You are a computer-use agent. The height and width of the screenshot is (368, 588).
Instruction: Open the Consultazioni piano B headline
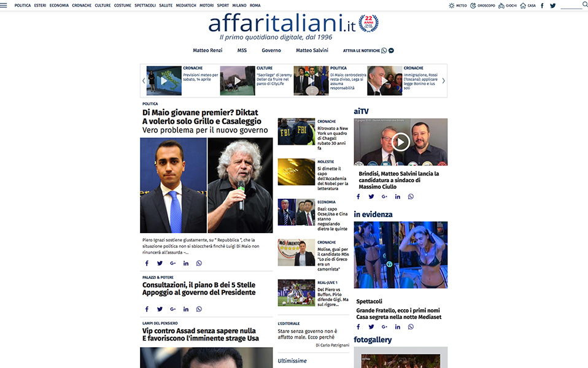coord(199,288)
